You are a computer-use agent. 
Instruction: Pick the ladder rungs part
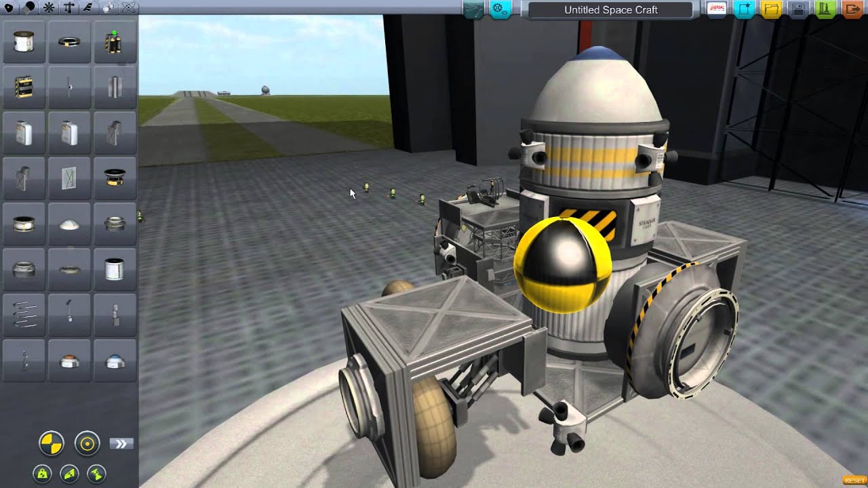[24, 314]
